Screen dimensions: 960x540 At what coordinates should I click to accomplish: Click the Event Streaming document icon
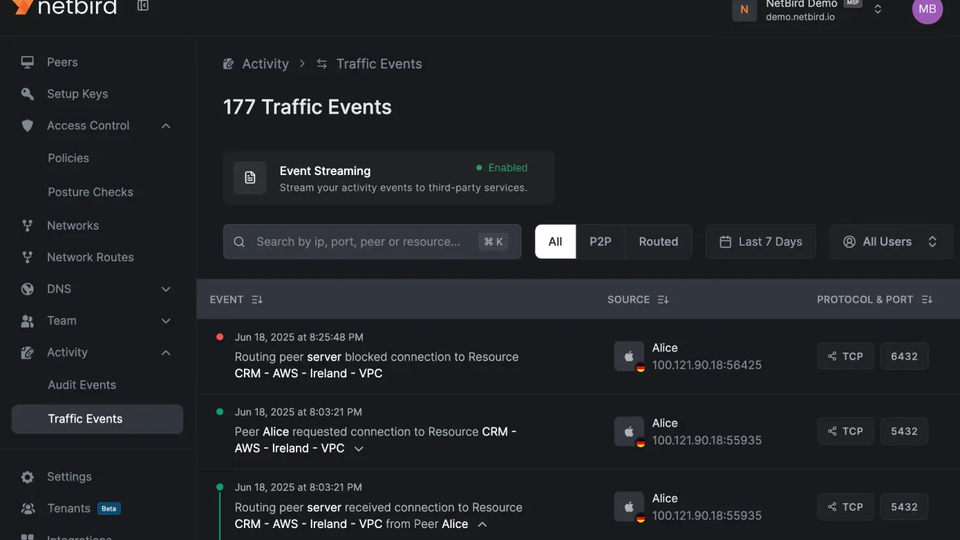click(x=250, y=178)
